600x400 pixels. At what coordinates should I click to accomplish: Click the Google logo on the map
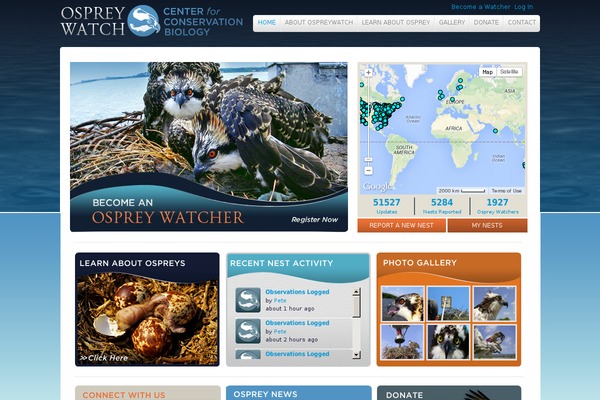[377, 187]
